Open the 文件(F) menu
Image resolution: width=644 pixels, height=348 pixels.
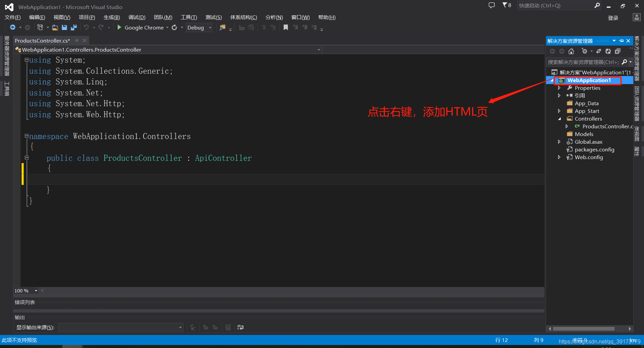pos(13,17)
